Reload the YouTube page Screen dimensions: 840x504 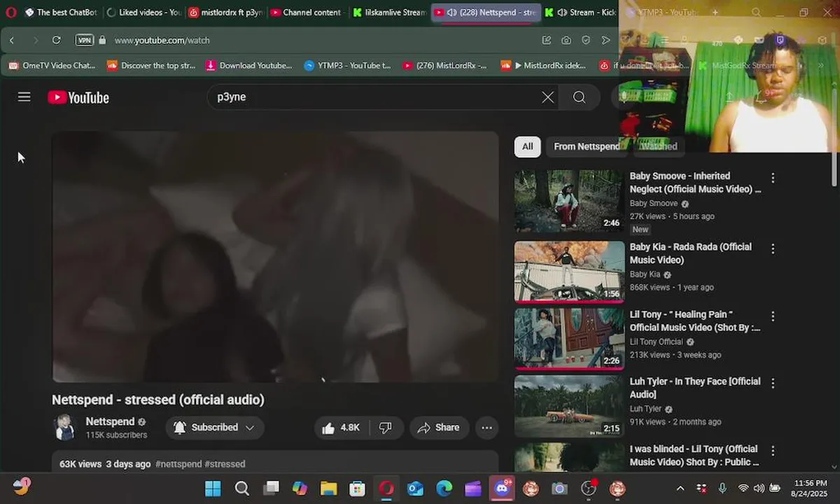tap(57, 40)
